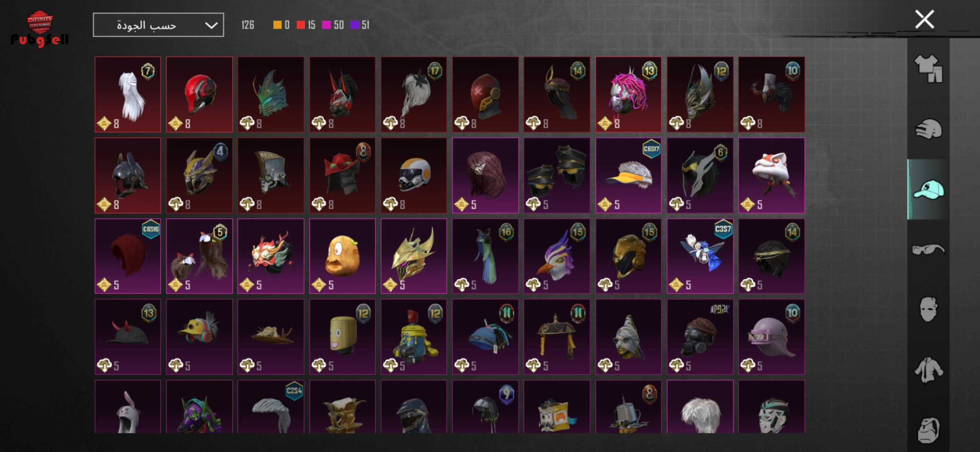Screen dimensions: 980x452
Task: Click the PubgSell Infinity logo
Action: [x=39, y=28]
